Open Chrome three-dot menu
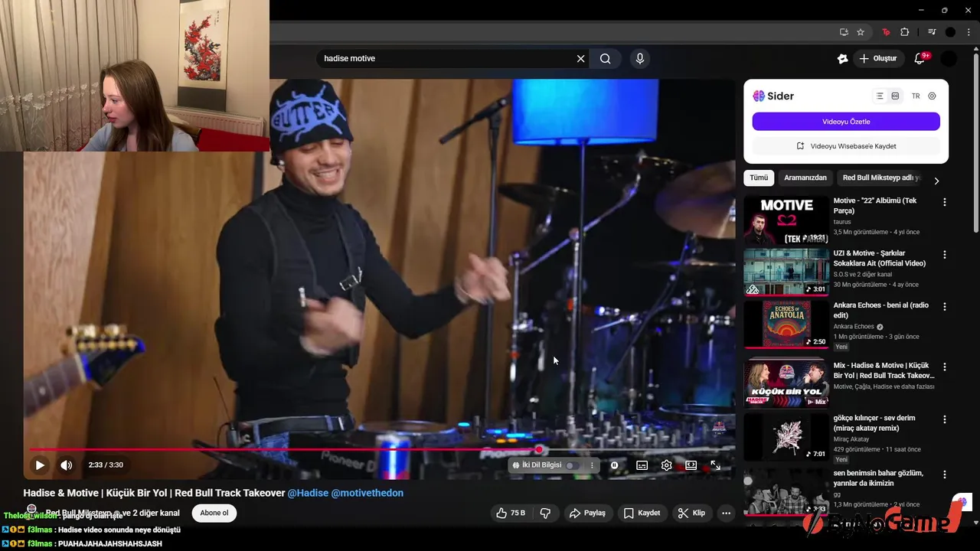Viewport: 980px width, 551px height. [x=969, y=32]
